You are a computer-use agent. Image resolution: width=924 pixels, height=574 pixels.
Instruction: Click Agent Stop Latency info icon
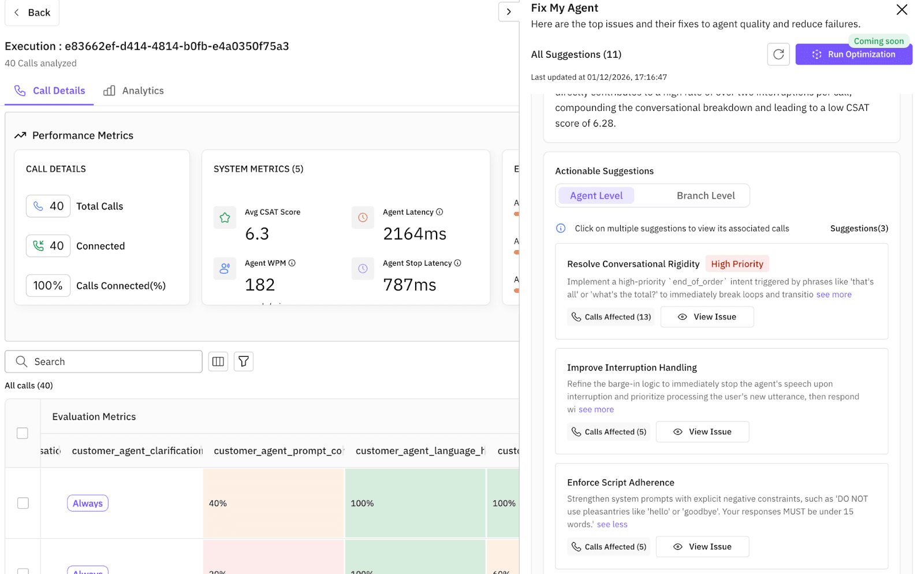tap(457, 263)
